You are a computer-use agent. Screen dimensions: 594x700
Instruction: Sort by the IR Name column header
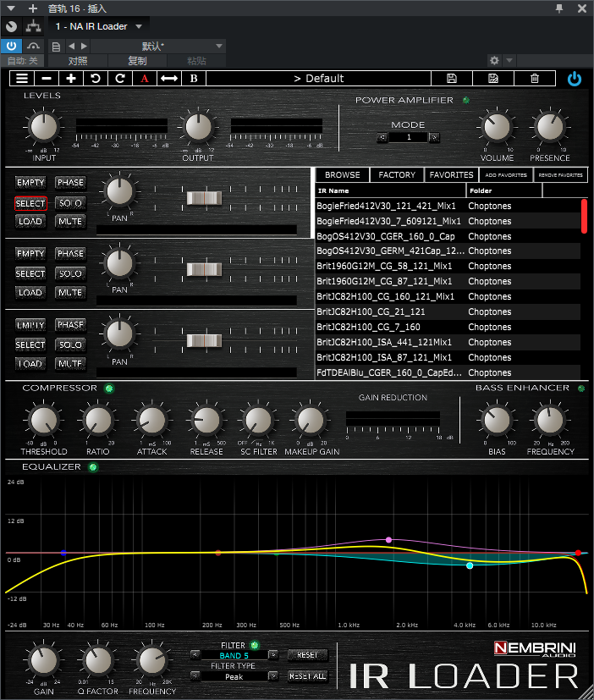click(390, 190)
